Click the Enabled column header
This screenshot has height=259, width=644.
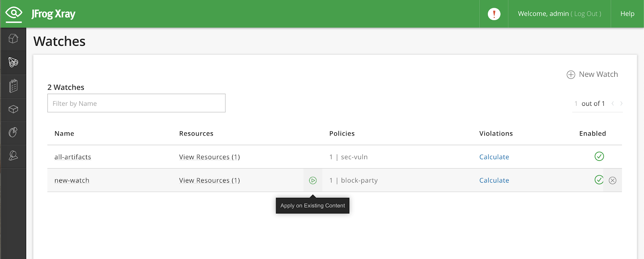[x=592, y=134]
